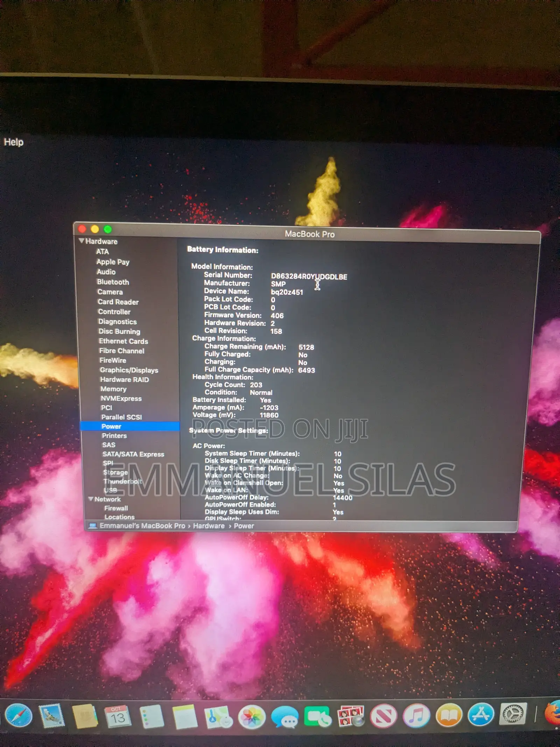Click Power in the path bar

pyautogui.click(x=244, y=526)
